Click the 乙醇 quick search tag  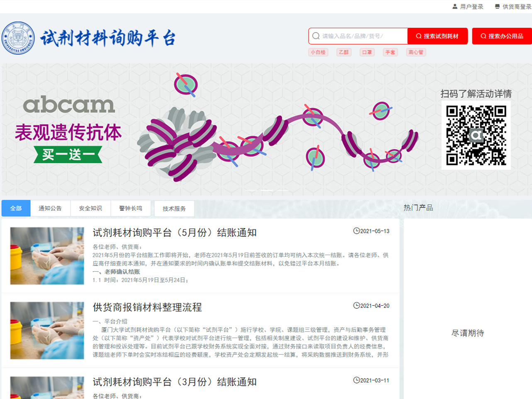click(344, 52)
